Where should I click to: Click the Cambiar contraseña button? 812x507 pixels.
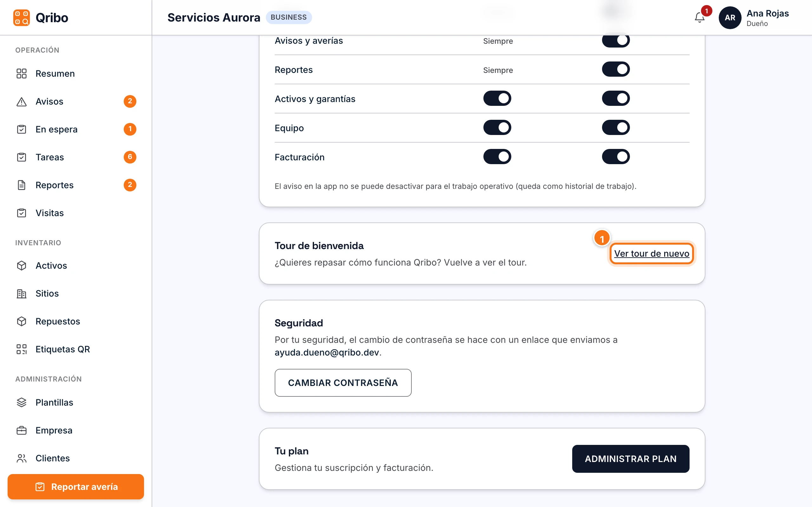point(343,382)
